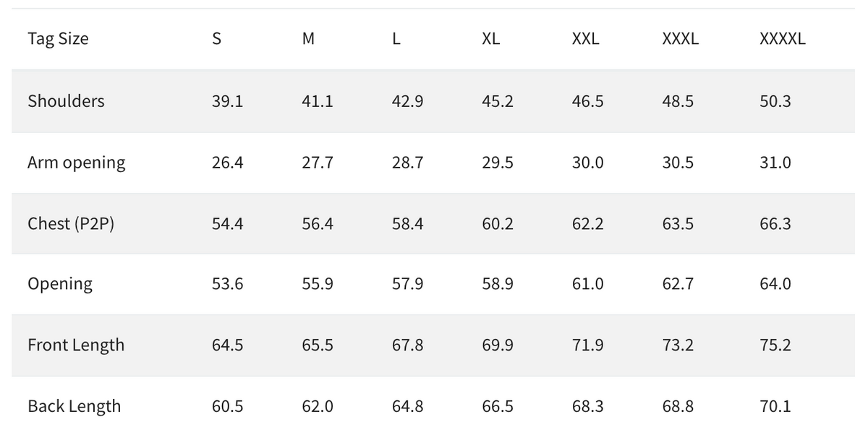Viewport: 868px width, 438px height.
Task: Select Chest value 58.4 for L
Action: (x=407, y=224)
